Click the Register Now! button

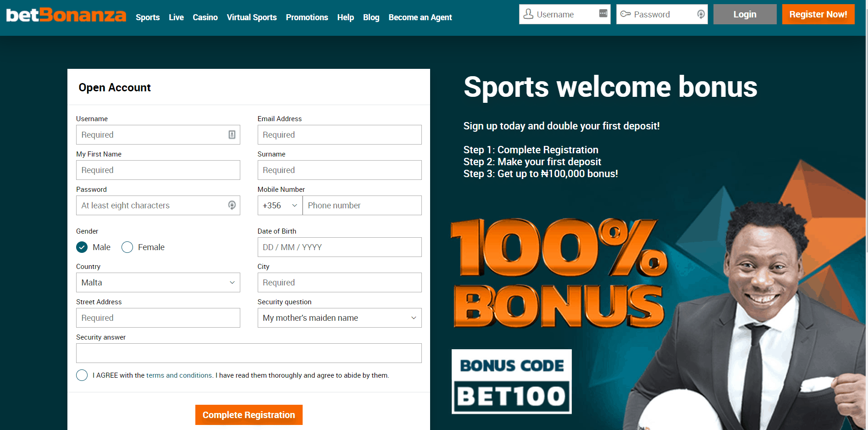point(818,14)
